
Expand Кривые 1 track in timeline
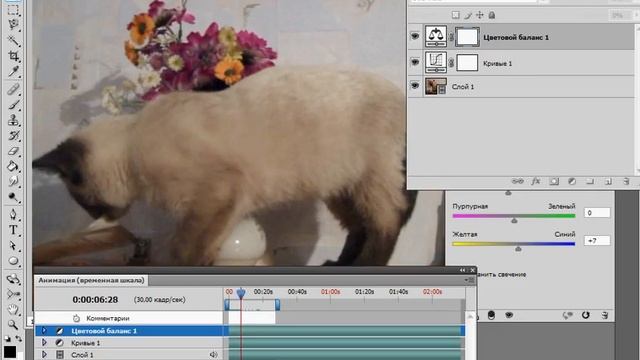pos(44,342)
